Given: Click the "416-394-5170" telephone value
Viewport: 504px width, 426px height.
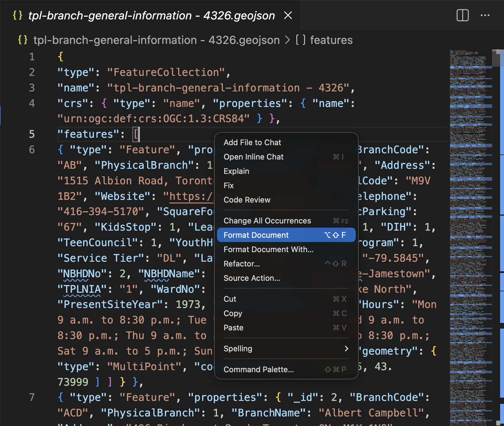Looking at the screenshot, I should click(x=101, y=212).
